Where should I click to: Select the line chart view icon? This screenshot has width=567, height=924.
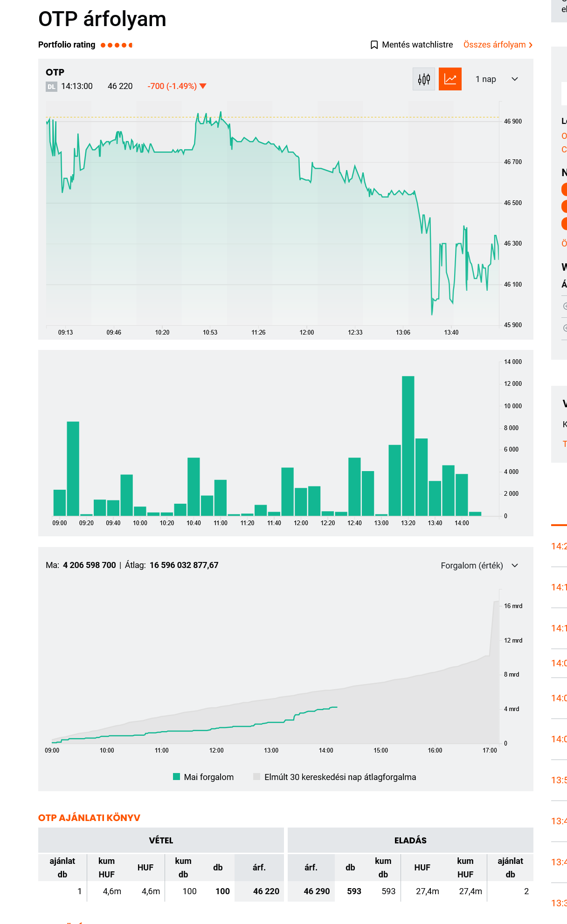[x=450, y=79]
